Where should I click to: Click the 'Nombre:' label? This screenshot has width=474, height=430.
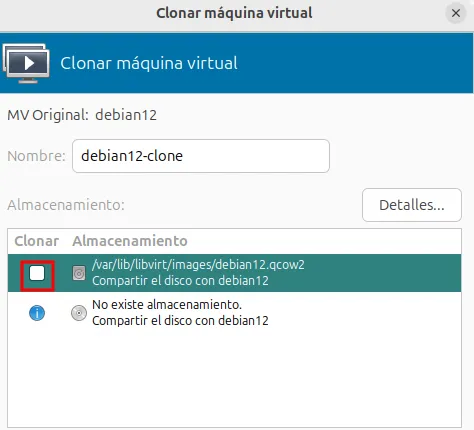point(37,156)
